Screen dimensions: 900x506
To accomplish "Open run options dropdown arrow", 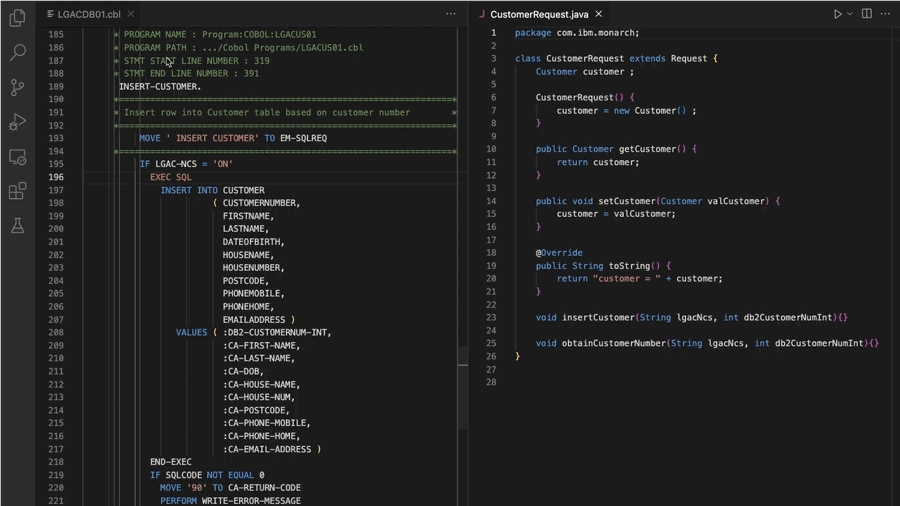I will point(850,14).
